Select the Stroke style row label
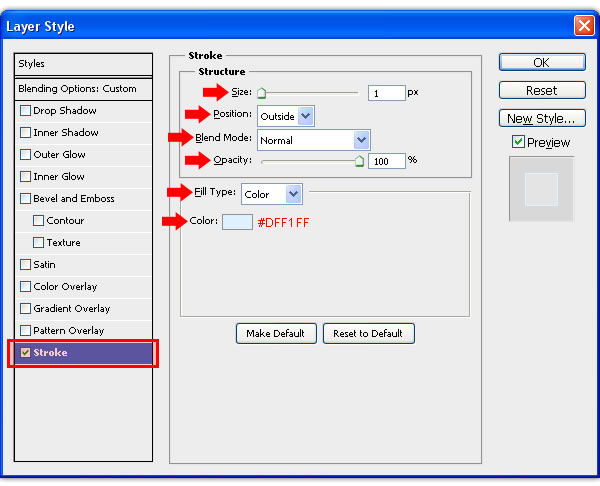Screen dimensions: 600x486 50,353
